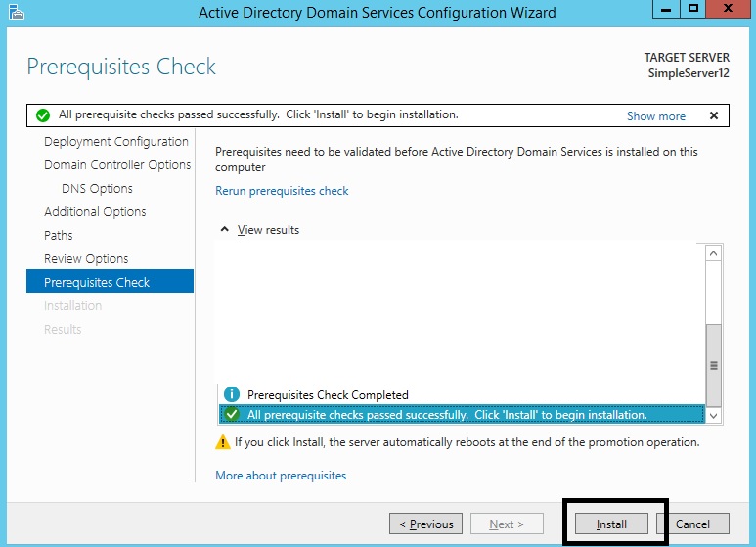The width and height of the screenshot is (756, 547).
Task: Click the SimpleServer12 target server name
Action: (689, 73)
